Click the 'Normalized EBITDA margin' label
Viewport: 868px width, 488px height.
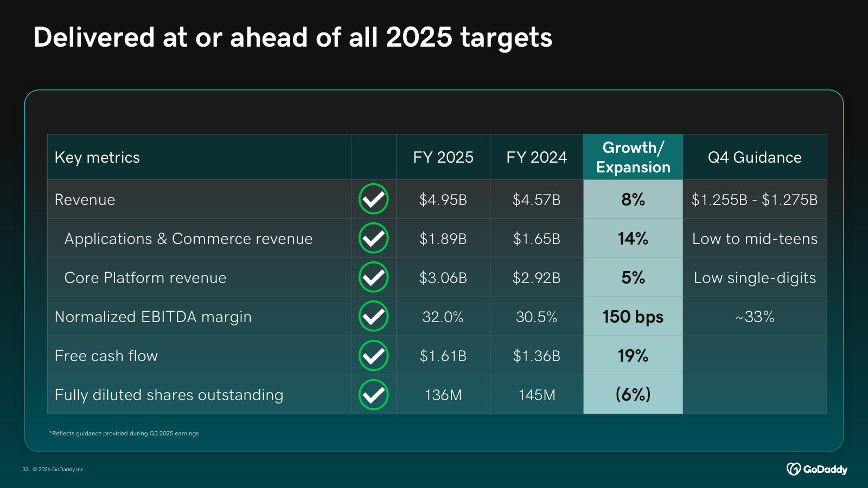tap(153, 317)
